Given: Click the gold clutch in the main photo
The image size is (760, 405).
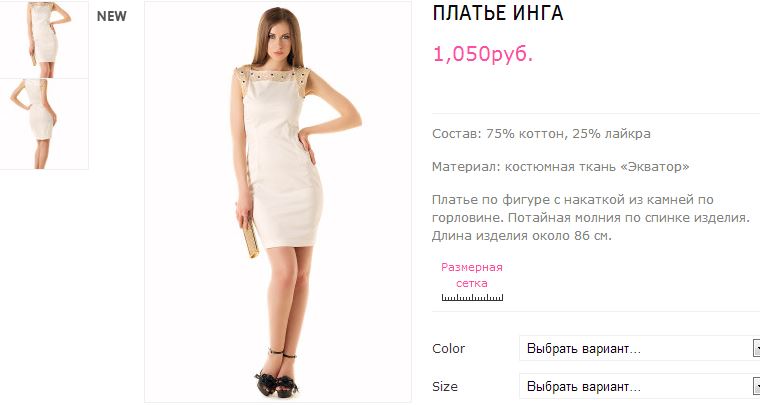Looking at the screenshot, I should pyautogui.click(x=251, y=237).
